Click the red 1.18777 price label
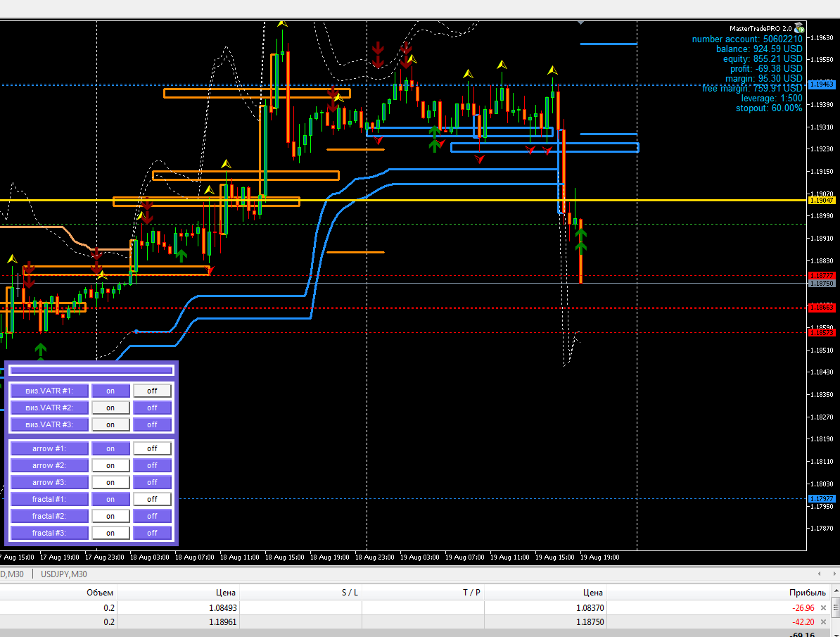 (821, 276)
